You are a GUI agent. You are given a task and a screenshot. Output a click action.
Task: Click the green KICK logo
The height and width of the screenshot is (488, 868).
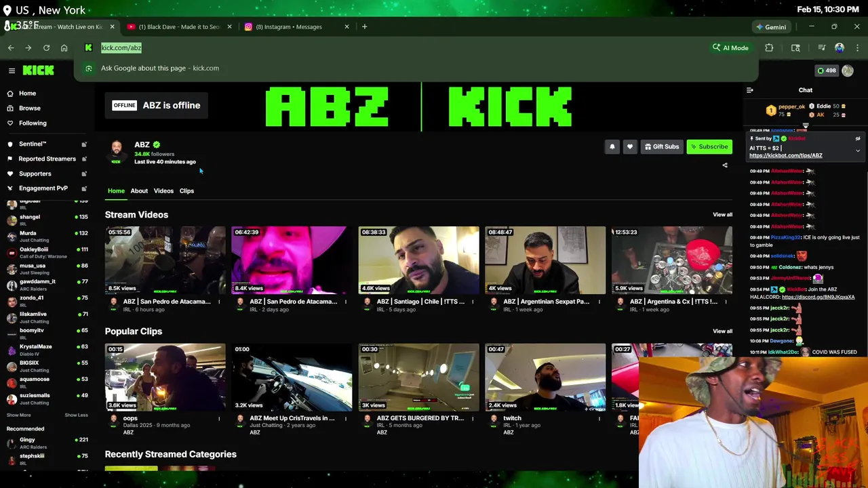pos(38,70)
